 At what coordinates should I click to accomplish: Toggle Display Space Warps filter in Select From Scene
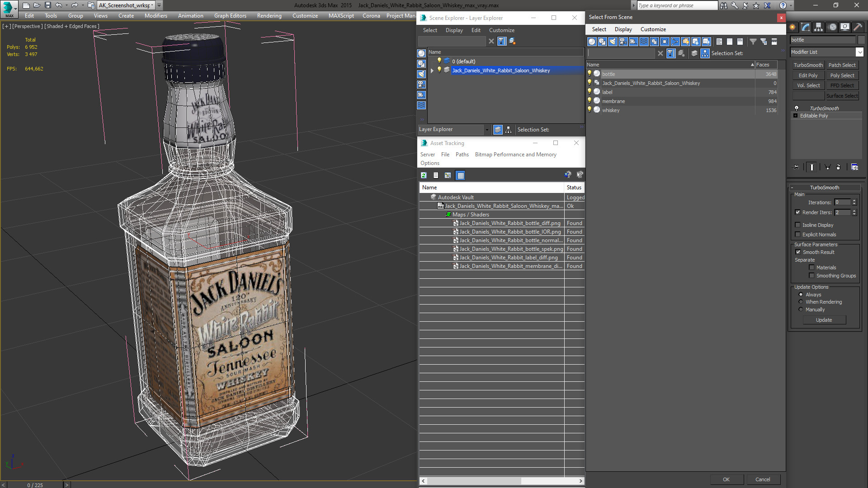[644, 42]
